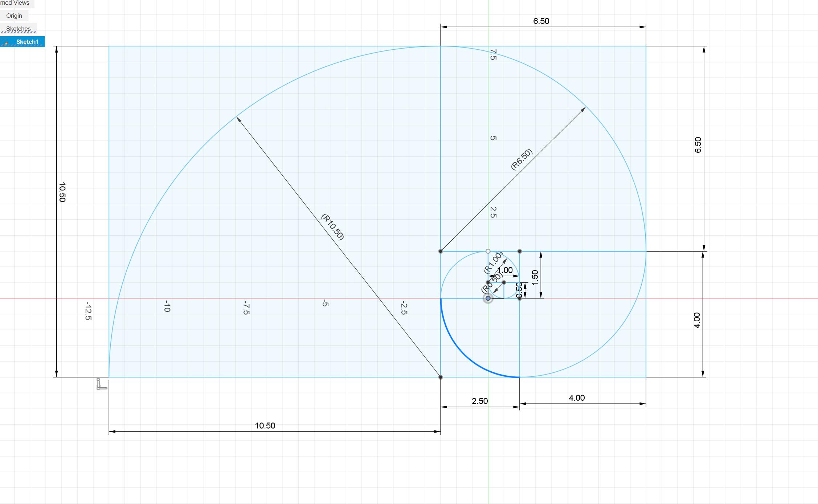Click the -7.5 grid axis label

pos(246,307)
